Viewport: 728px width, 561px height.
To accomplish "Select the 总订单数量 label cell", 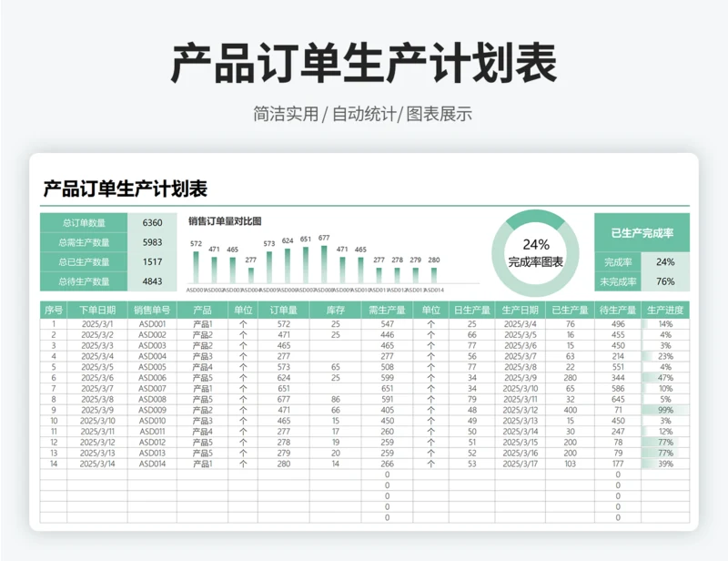I will pyautogui.click(x=84, y=222).
